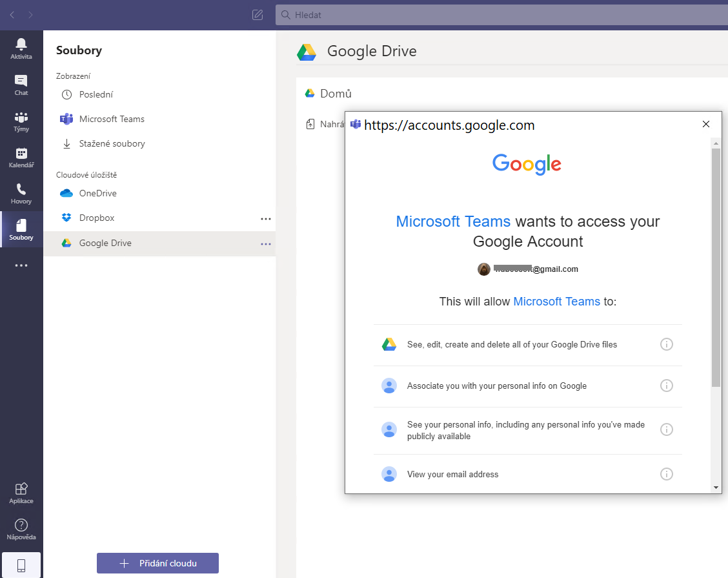Show info for Associate personal info permission

pos(666,386)
